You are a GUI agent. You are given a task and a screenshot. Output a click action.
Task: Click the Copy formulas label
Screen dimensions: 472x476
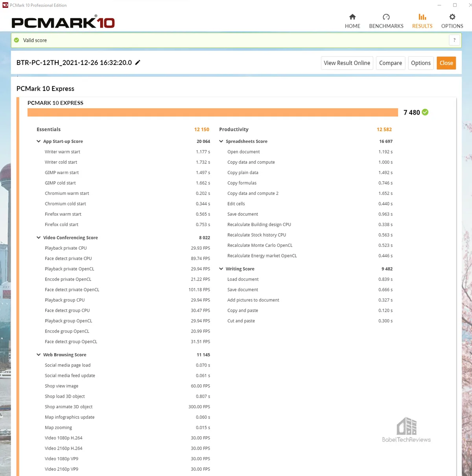point(242,183)
